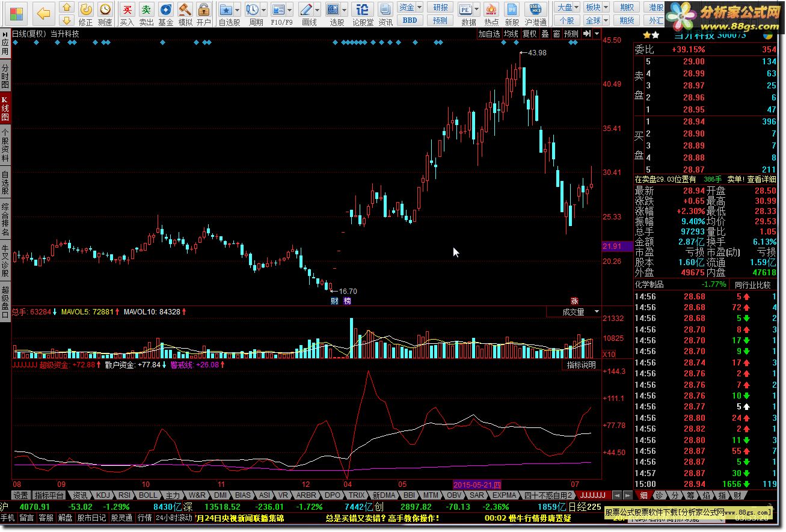Open the 选股 stock picker icon
This screenshot has height=532, width=786.
click(333, 10)
